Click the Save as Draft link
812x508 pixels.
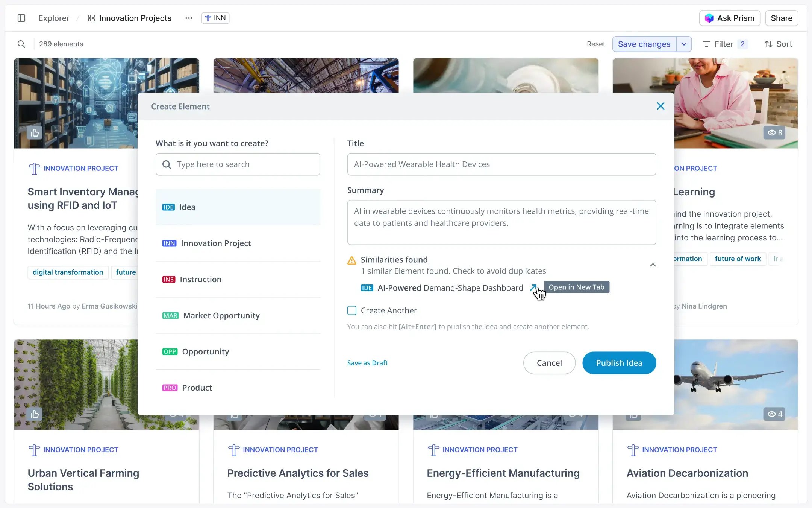point(367,363)
